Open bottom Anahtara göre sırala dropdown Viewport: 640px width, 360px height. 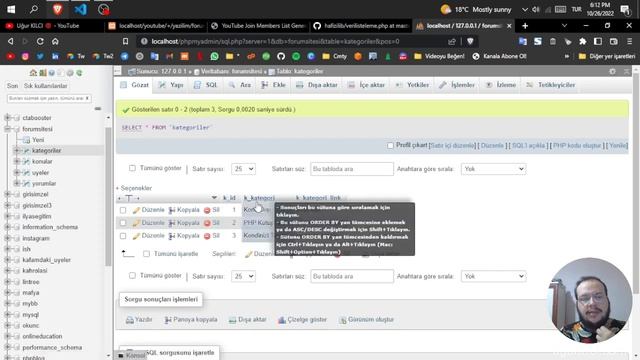pos(493,276)
